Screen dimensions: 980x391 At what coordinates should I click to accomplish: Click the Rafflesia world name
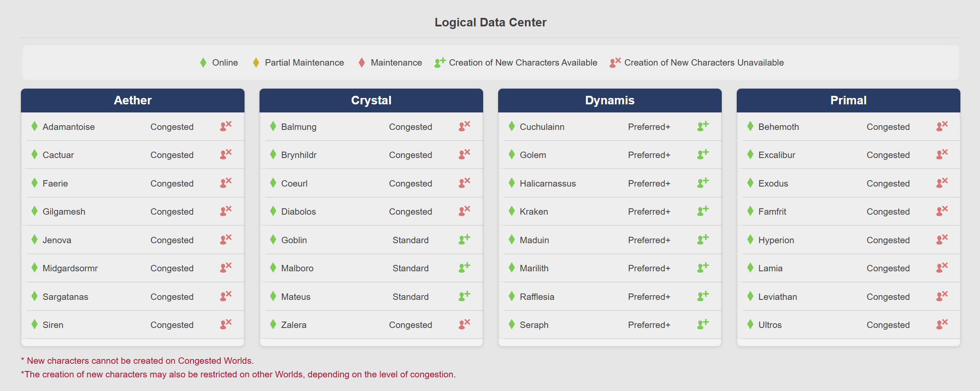(537, 297)
